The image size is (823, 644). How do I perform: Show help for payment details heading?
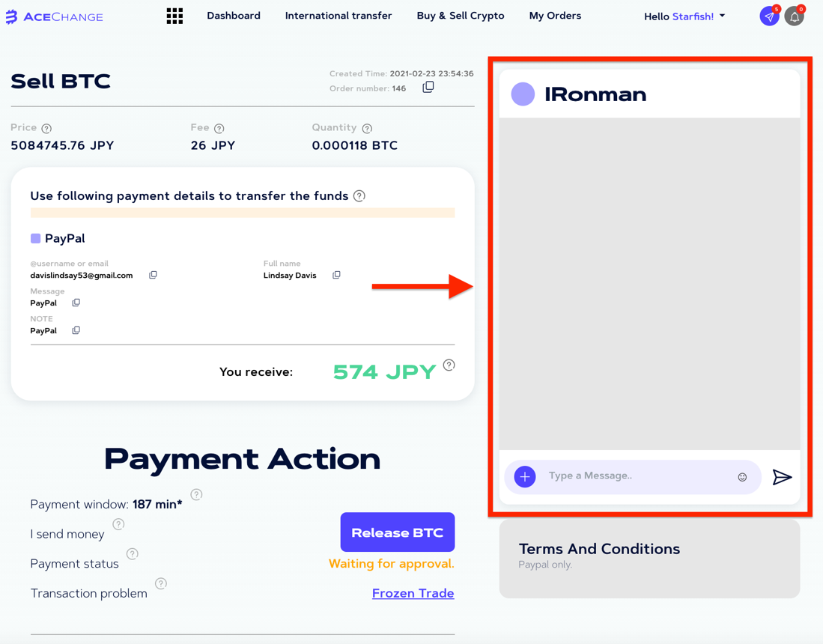click(359, 195)
